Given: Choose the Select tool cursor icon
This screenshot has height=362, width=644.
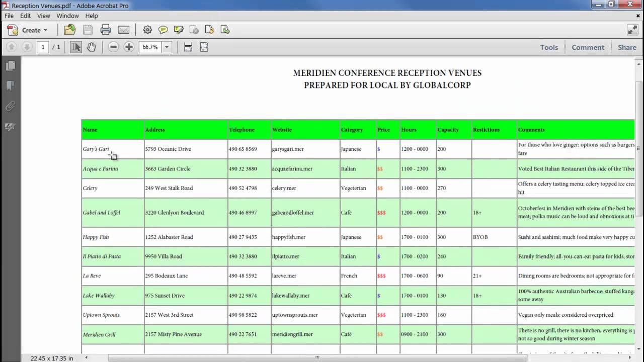Looking at the screenshot, I should (75, 47).
